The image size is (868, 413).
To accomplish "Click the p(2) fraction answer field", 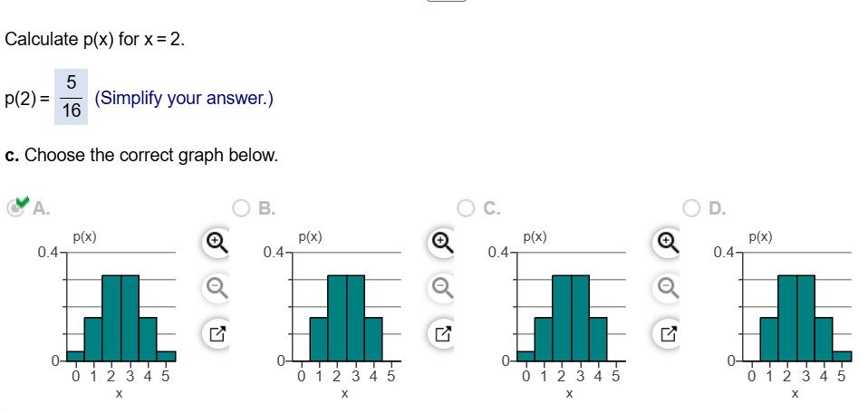I will click(x=71, y=97).
